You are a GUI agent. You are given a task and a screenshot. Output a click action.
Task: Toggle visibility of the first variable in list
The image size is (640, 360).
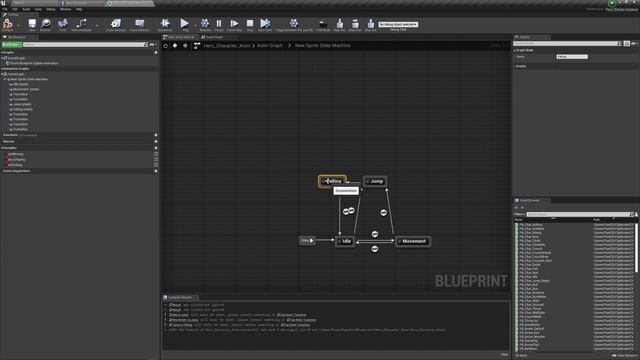click(x=156, y=154)
